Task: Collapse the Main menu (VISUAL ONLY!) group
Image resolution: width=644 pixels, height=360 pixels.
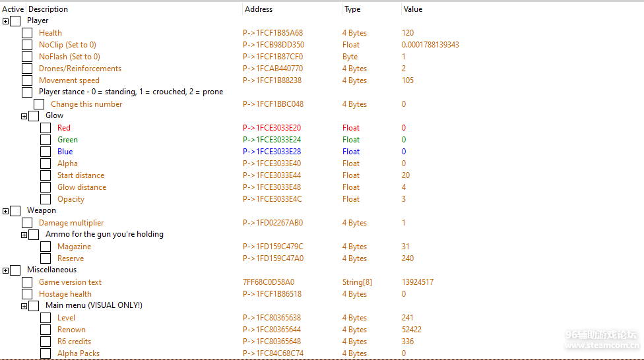Action: point(24,306)
